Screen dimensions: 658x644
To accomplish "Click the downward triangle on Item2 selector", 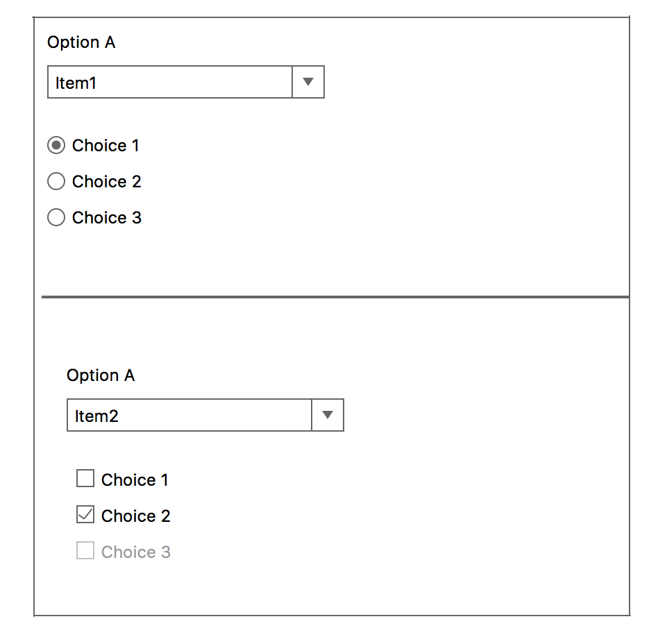I will click(x=327, y=415).
